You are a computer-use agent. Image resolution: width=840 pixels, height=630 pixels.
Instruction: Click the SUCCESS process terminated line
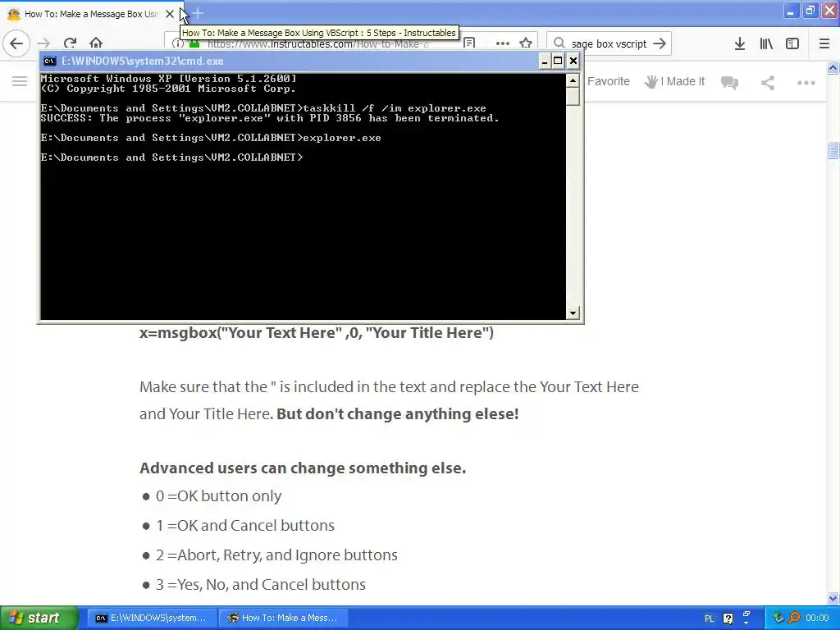270,118
